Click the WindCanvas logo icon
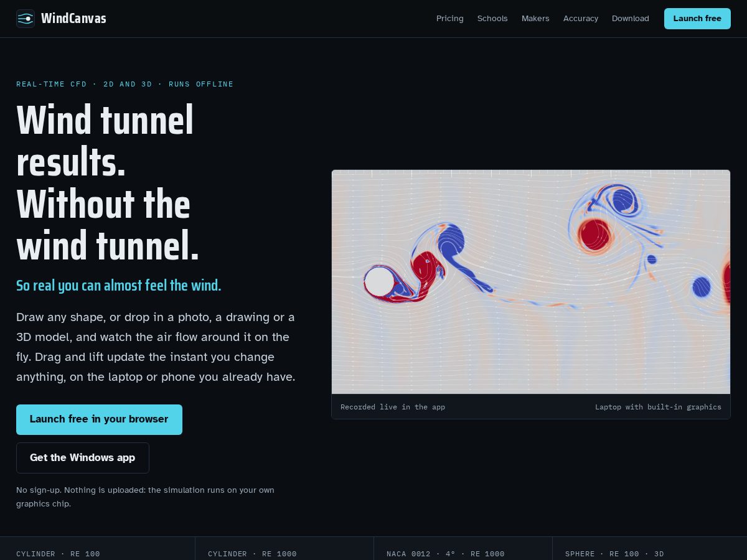 click(26, 19)
